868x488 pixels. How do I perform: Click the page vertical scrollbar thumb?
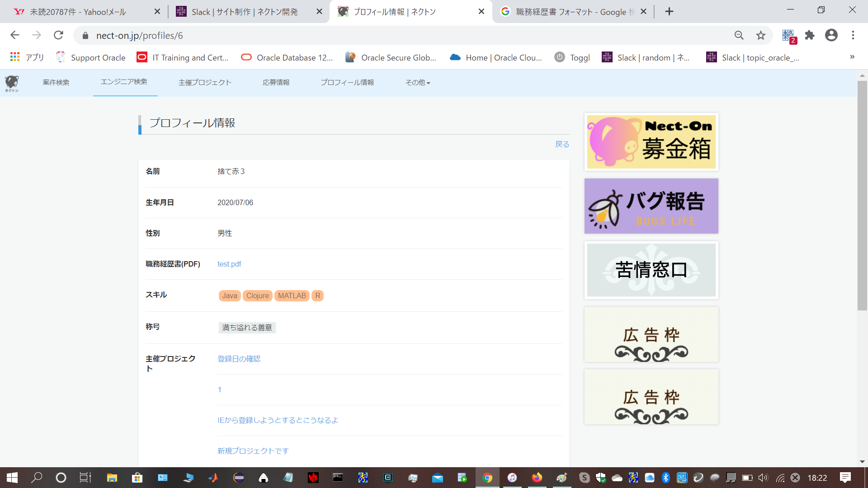tap(862, 195)
